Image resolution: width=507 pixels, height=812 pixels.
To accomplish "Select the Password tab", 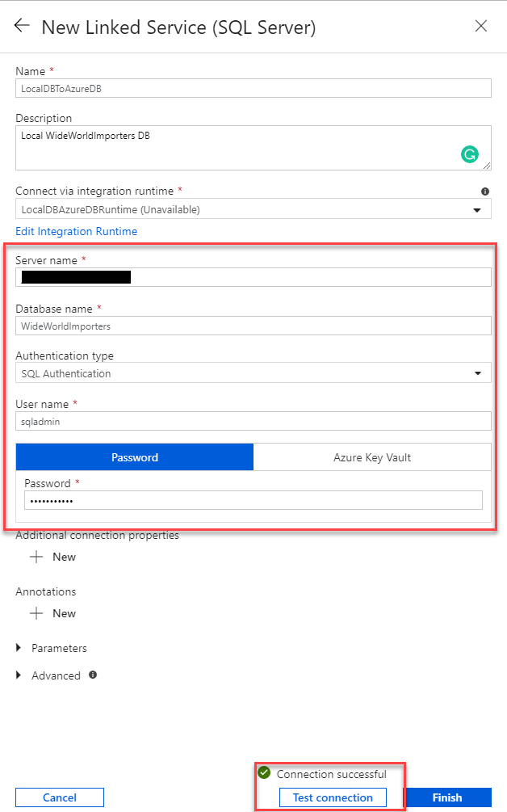I will [x=135, y=457].
